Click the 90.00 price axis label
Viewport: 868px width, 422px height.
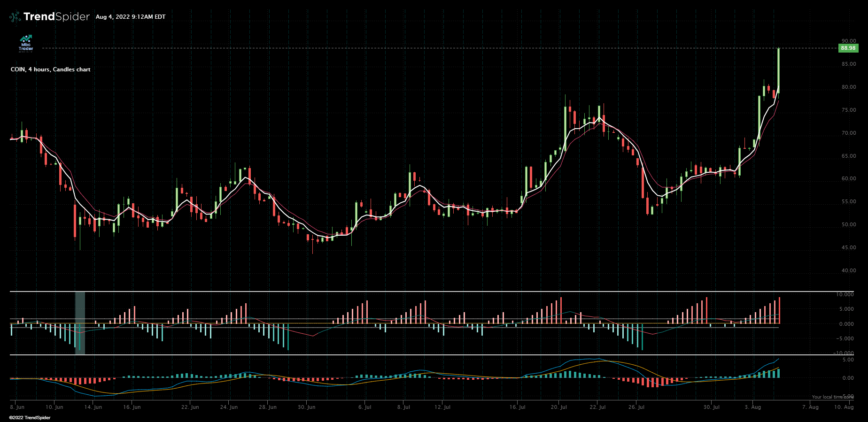(849, 41)
